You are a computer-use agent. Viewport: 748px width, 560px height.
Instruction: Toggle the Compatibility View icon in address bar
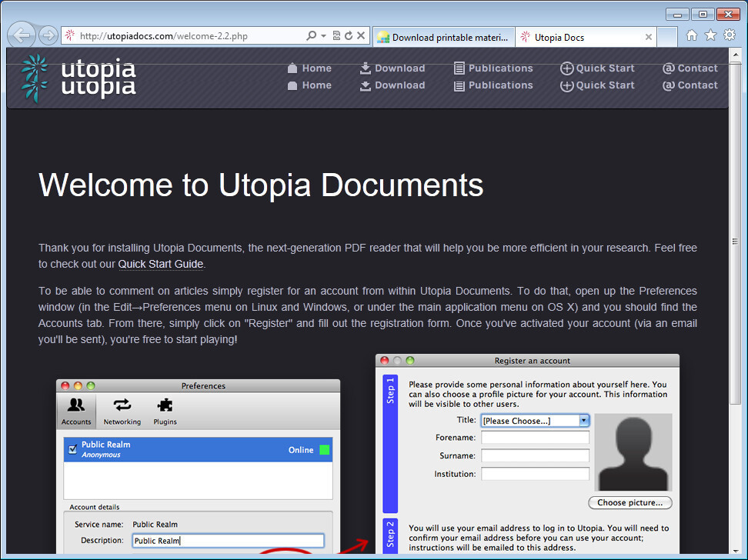[337, 36]
